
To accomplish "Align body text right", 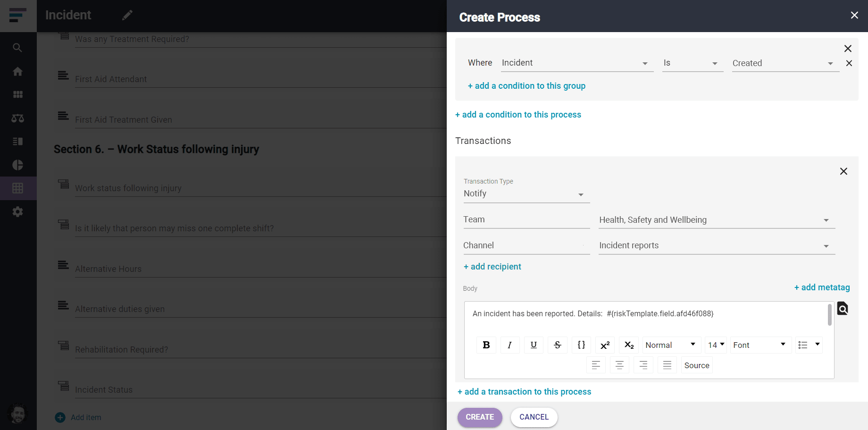I will pos(643,365).
